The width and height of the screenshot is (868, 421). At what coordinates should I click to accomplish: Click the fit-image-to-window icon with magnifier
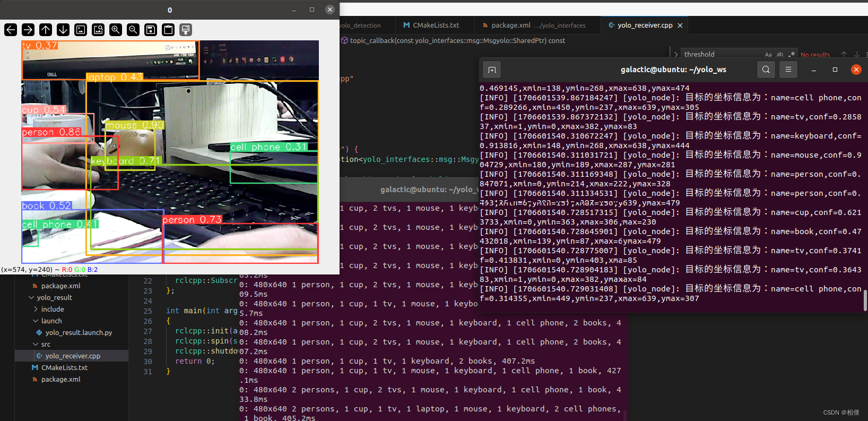coord(98,30)
